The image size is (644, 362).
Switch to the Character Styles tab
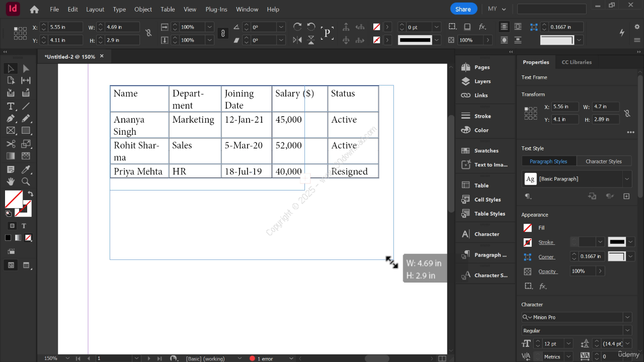click(x=603, y=161)
